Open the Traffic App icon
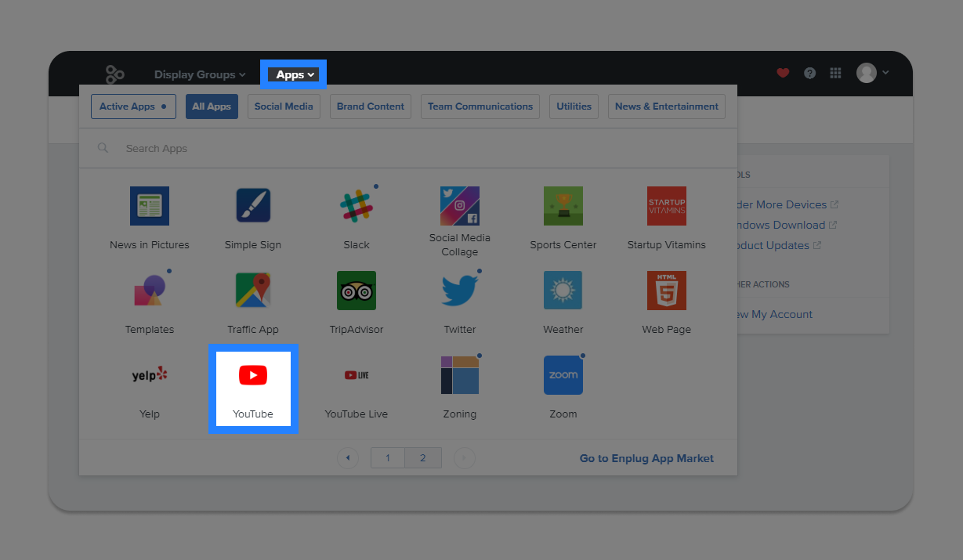 [253, 291]
